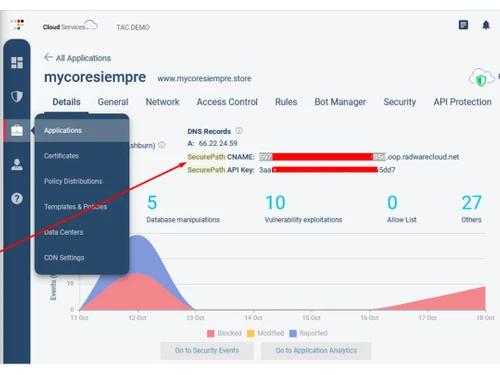The width and height of the screenshot is (500, 375).
Task: Switch to the Details tab
Action: (x=66, y=102)
